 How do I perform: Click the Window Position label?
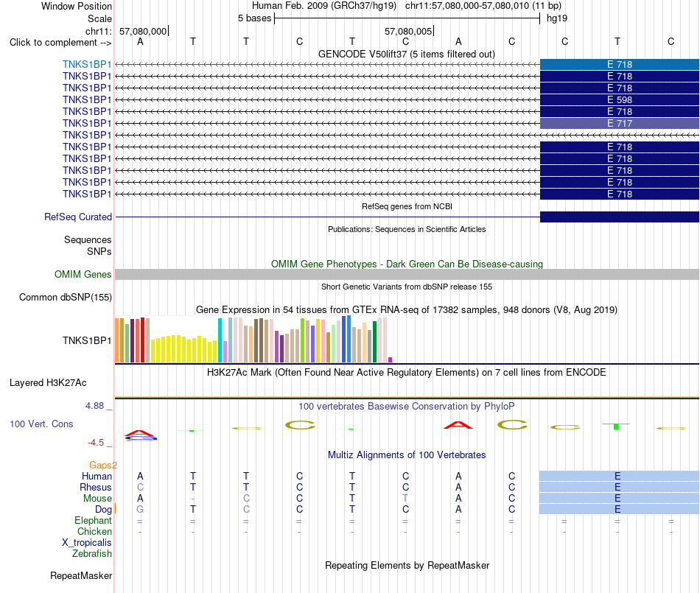77,6
